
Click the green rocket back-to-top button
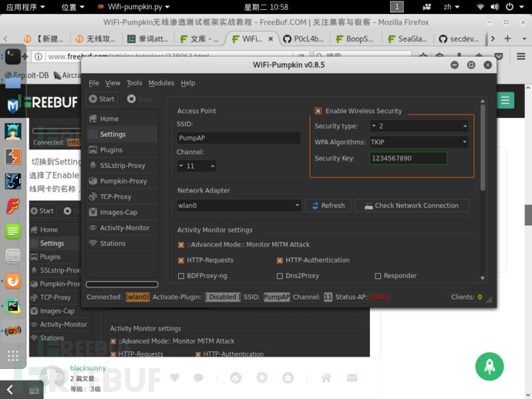click(490, 367)
